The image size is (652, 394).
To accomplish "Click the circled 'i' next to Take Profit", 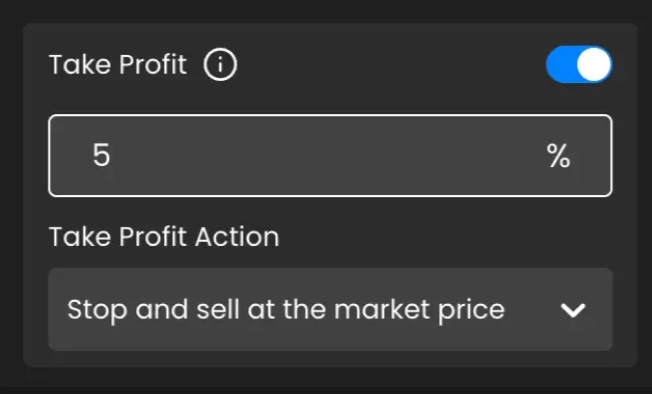I will tap(220, 64).
